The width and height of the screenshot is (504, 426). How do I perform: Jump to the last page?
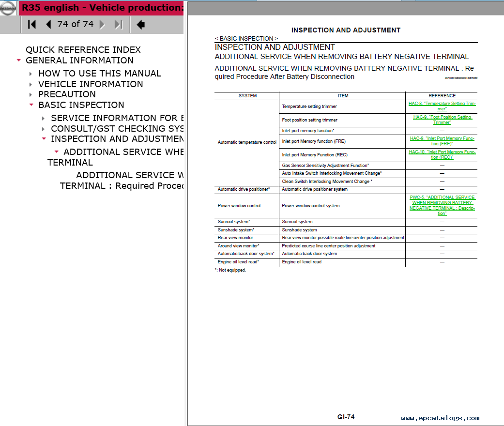119,24
